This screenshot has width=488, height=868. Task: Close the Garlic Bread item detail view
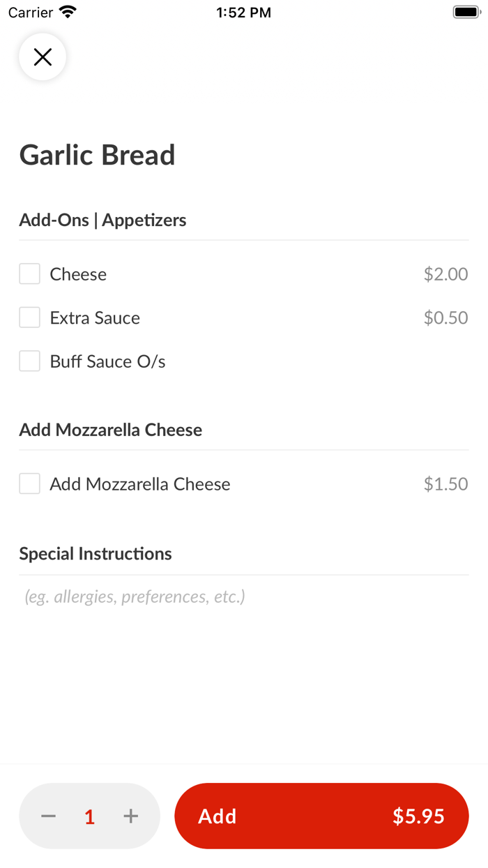(43, 57)
